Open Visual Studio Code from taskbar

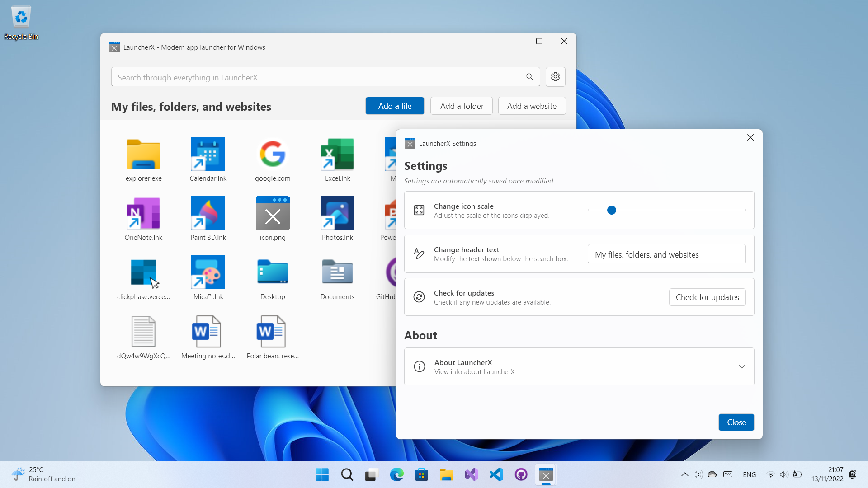coord(496,474)
